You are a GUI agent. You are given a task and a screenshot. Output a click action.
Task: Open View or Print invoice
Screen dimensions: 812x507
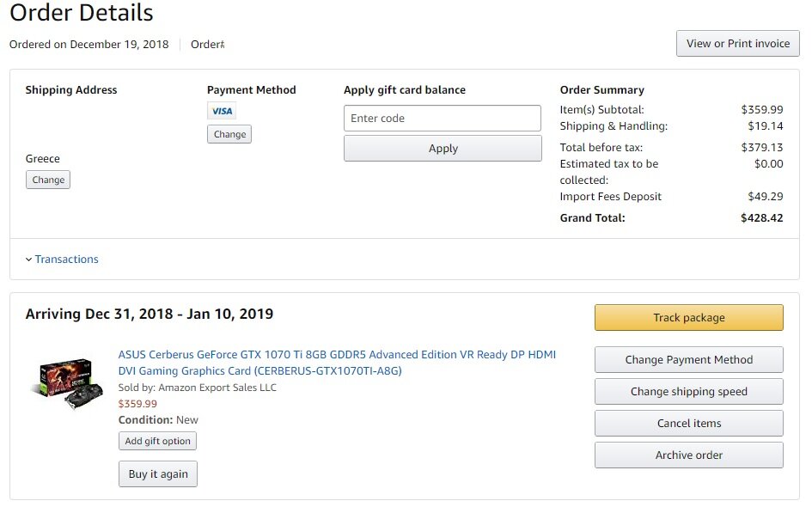point(737,44)
